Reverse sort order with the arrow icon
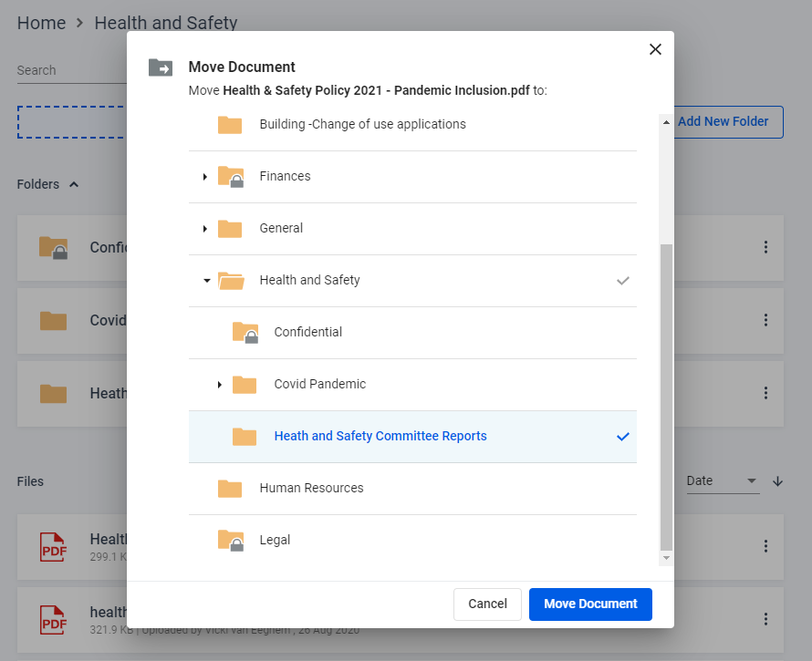This screenshot has width=812, height=661. tap(777, 481)
